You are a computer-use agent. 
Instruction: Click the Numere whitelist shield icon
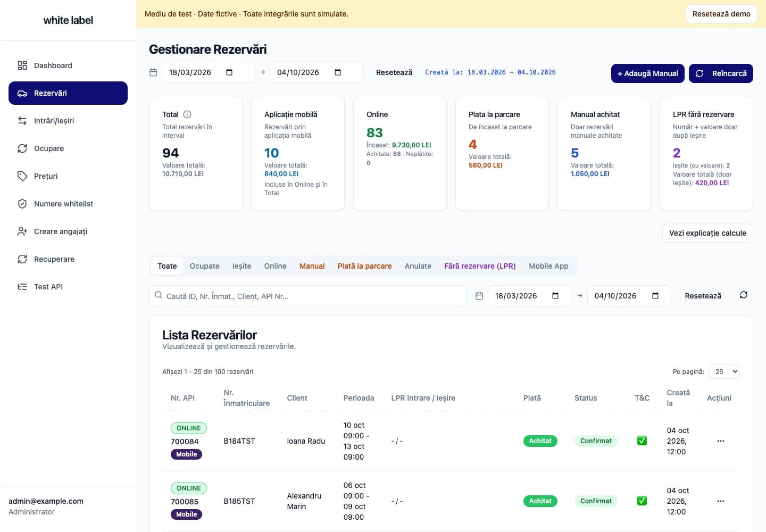22,204
